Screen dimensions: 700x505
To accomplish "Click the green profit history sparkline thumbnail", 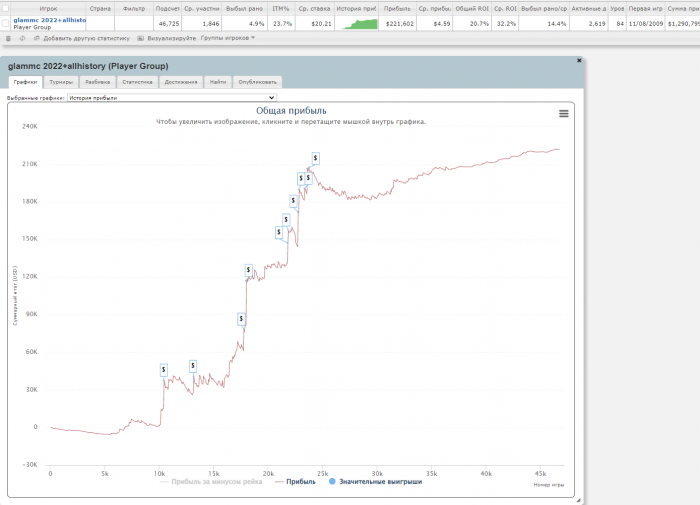I will click(x=356, y=22).
